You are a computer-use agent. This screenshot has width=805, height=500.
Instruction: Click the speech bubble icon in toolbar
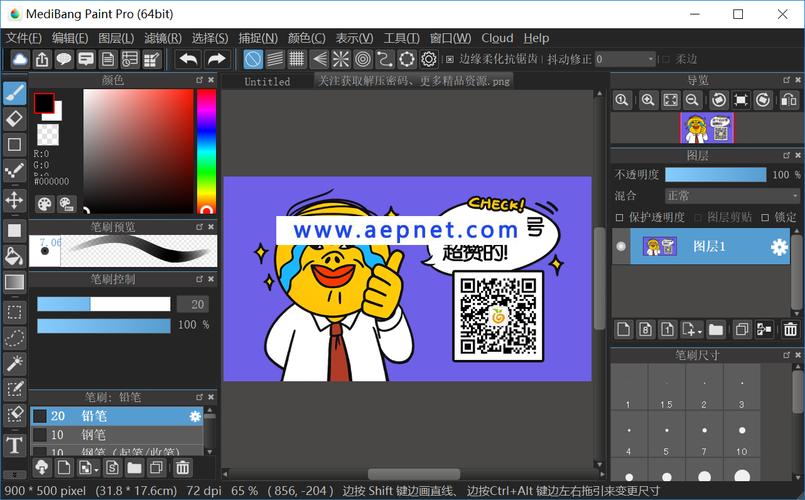click(x=64, y=60)
